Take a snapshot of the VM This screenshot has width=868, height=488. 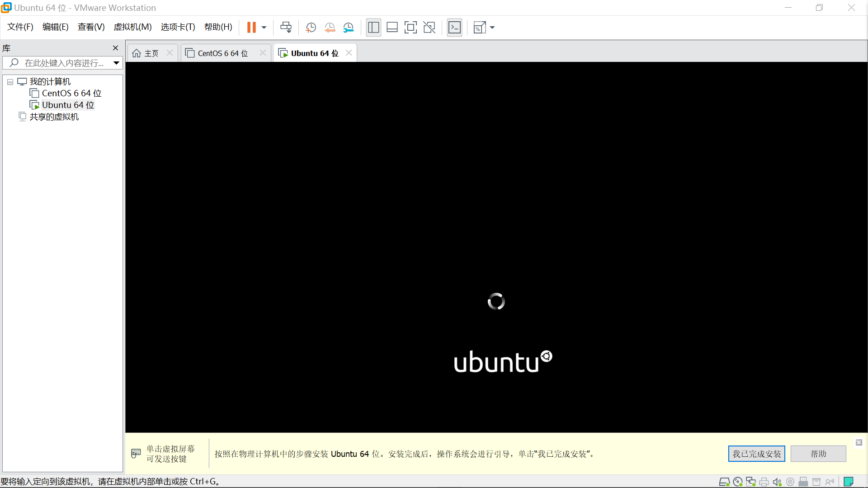pos(311,28)
